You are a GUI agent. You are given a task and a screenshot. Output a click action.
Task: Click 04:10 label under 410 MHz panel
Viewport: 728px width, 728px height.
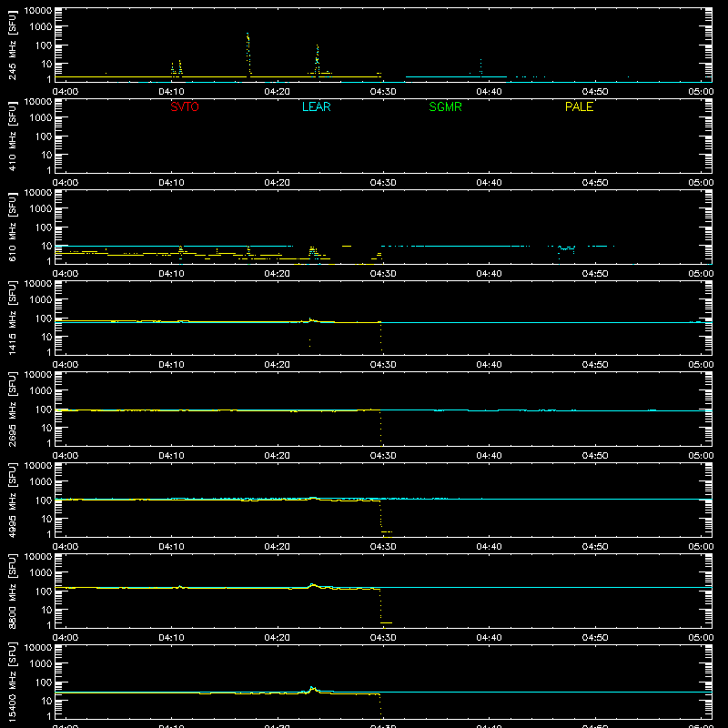pos(171,183)
